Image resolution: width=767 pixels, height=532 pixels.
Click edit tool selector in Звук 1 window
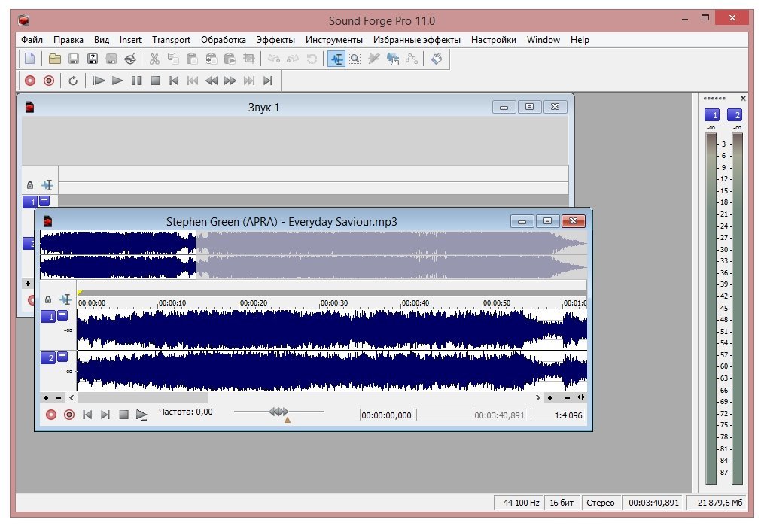(x=47, y=185)
